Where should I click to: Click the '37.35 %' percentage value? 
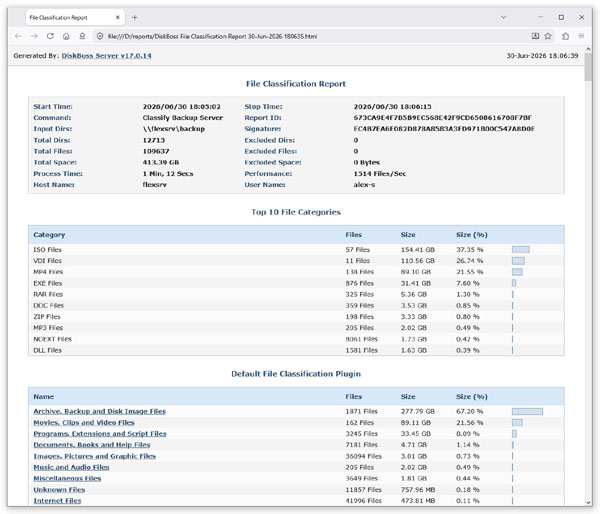click(470, 250)
